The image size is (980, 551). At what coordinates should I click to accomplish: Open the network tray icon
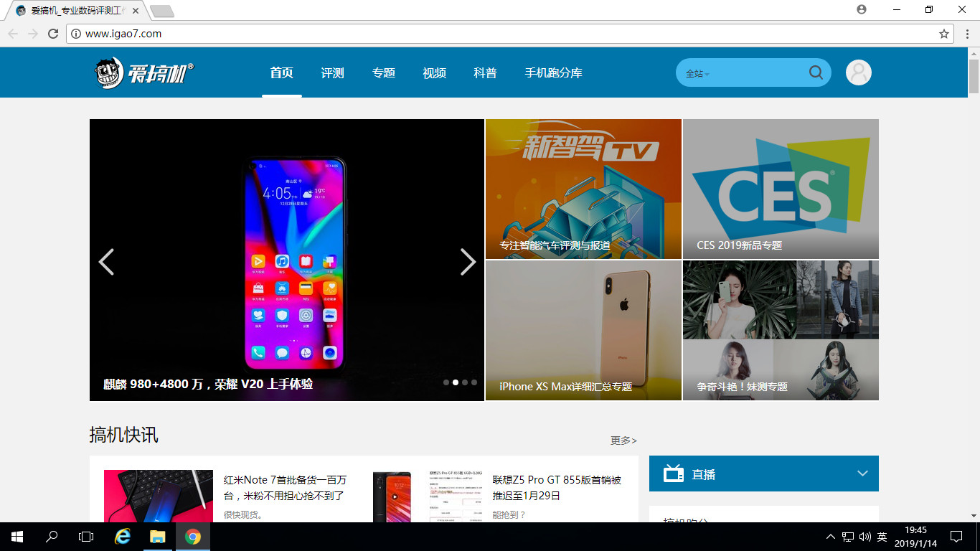[848, 537]
